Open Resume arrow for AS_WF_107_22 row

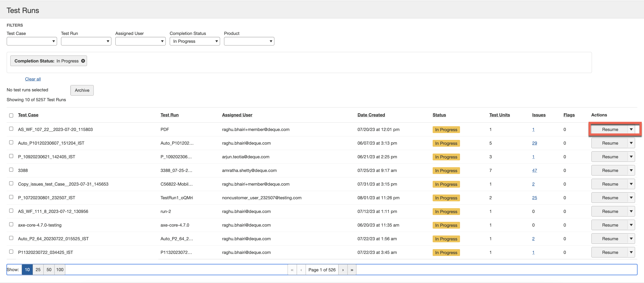click(631, 129)
